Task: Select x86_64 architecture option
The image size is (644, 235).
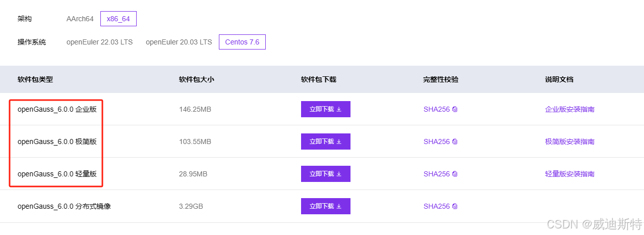Action: point(119,19)
